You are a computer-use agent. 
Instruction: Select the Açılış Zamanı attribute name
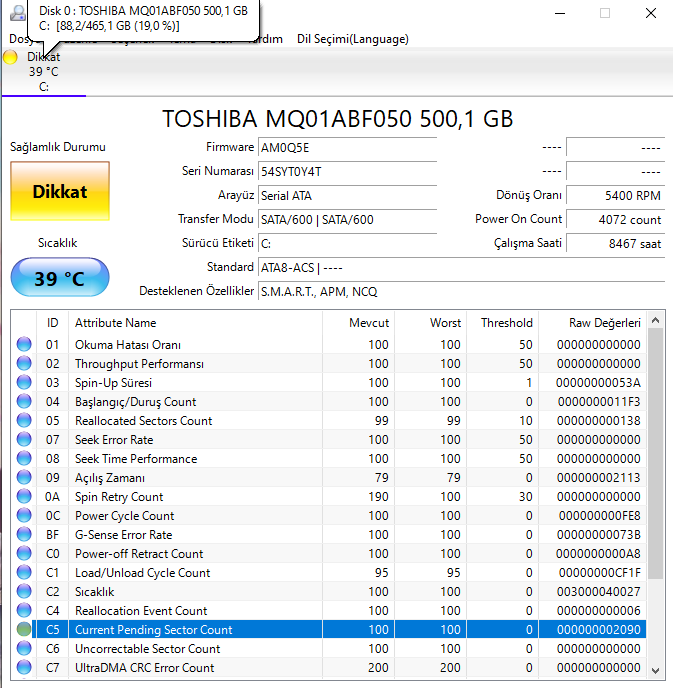point(110,478)
